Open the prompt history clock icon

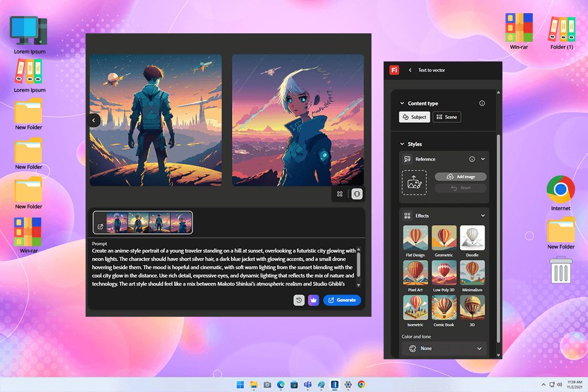(x=299, y=300)
